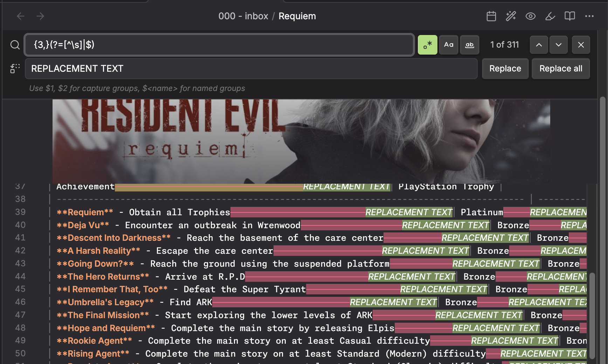Focus the regex search input field
Image resolution: width=608 pixels, height=364 pixels.
(x=220, y=45)
